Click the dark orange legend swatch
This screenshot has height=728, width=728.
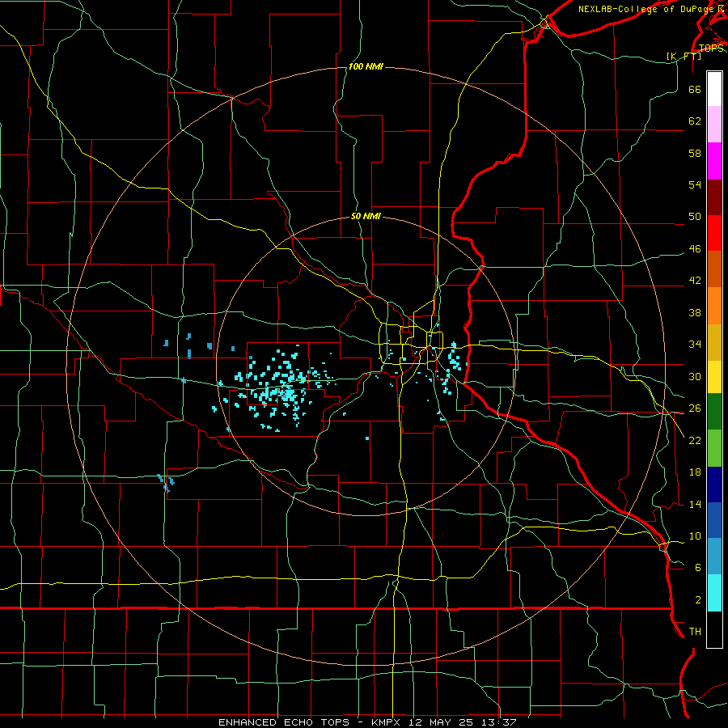click(714, 269)
